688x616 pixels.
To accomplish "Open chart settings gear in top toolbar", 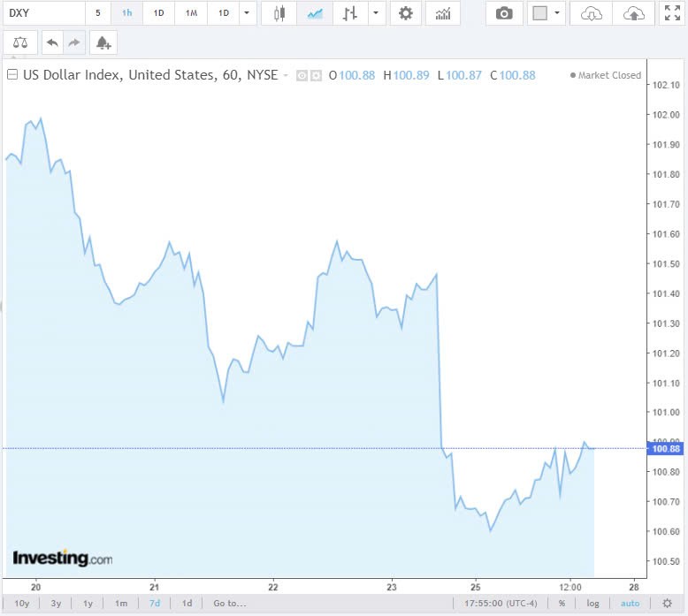I will click(x=405, y=13).
